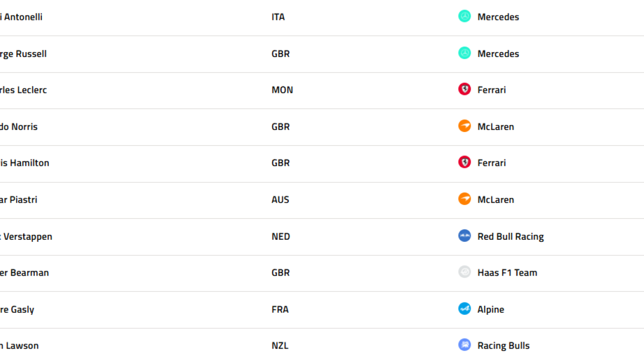The image size is (644, 362).
Task: Click the Mercedes logo in Russell's row
Action: (x=465, y=53)
